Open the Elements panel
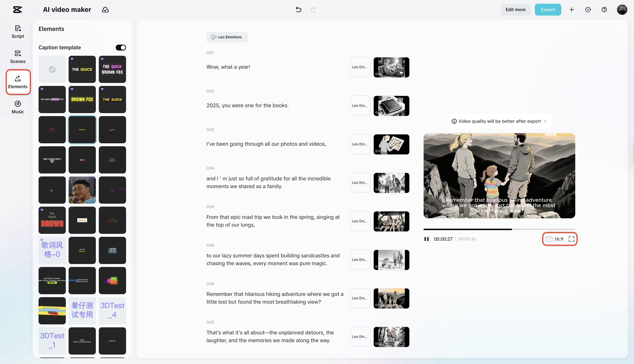 (18, 82)
